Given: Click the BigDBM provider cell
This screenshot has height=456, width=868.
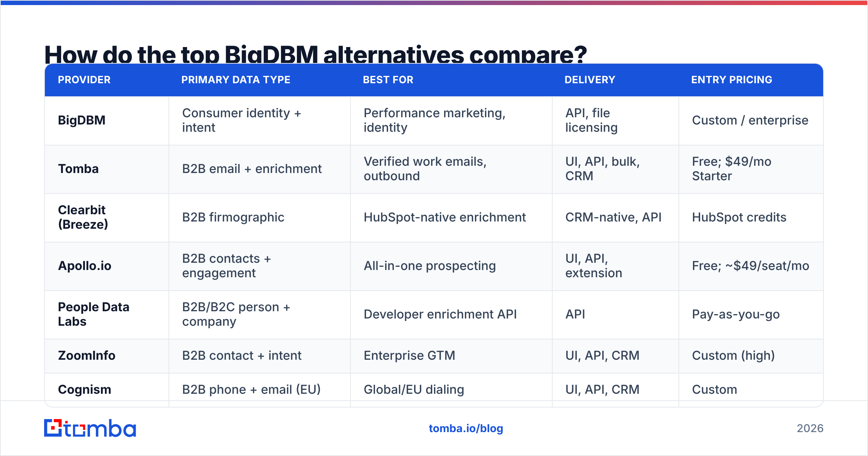Looking at the screenshot, I should (x=107, y=121).
